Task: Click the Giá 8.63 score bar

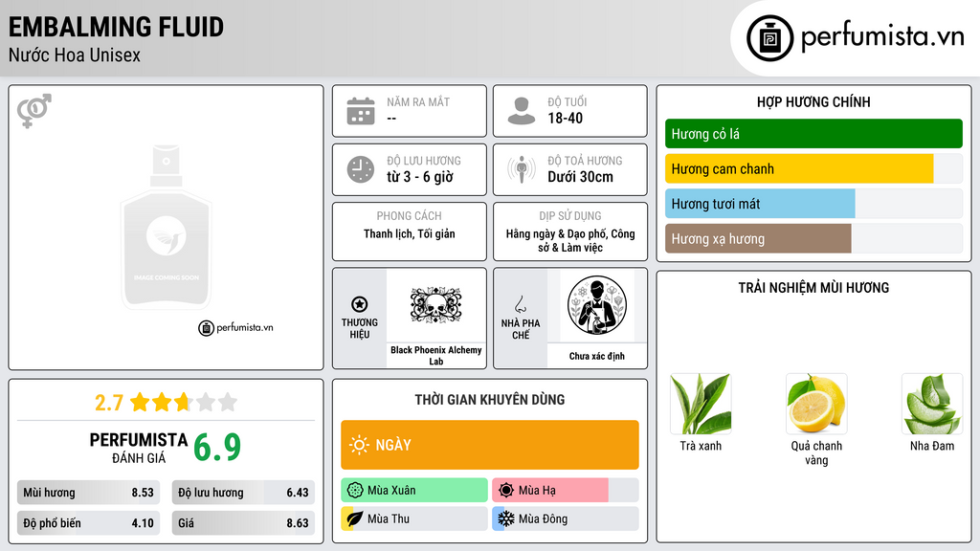Action: pos(243,523)
